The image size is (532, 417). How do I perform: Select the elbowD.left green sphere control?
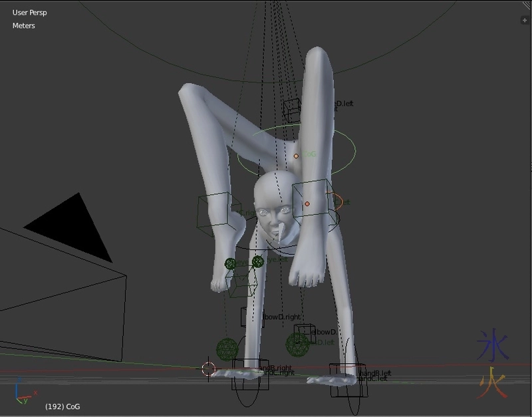pos(298,344)
